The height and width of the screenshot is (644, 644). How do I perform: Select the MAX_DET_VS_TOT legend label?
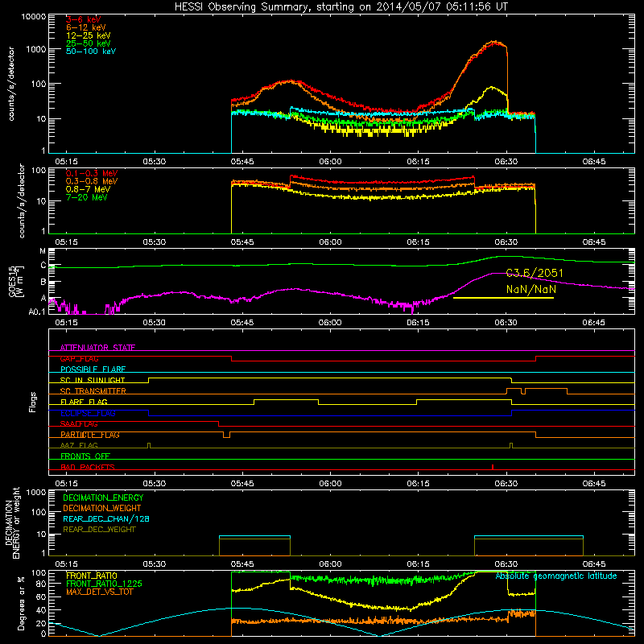click(x=100, y=592)
